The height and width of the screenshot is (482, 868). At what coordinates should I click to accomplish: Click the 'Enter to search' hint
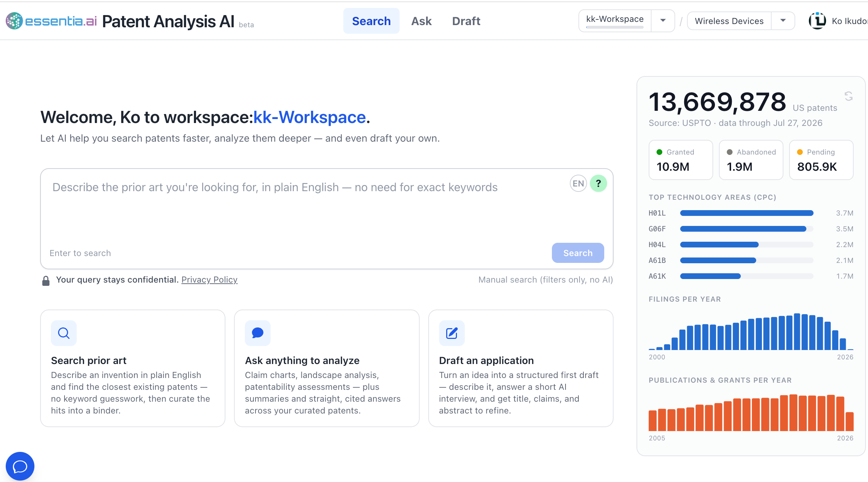(x=80, y=253)
